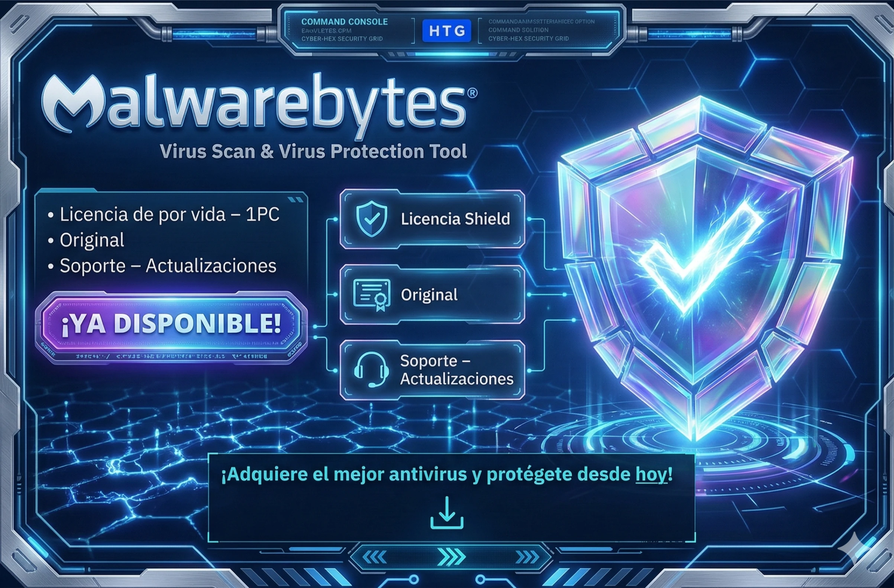Select the Original panel
Viewport: 894px width, 588px height.
click(x=432, y=295)
